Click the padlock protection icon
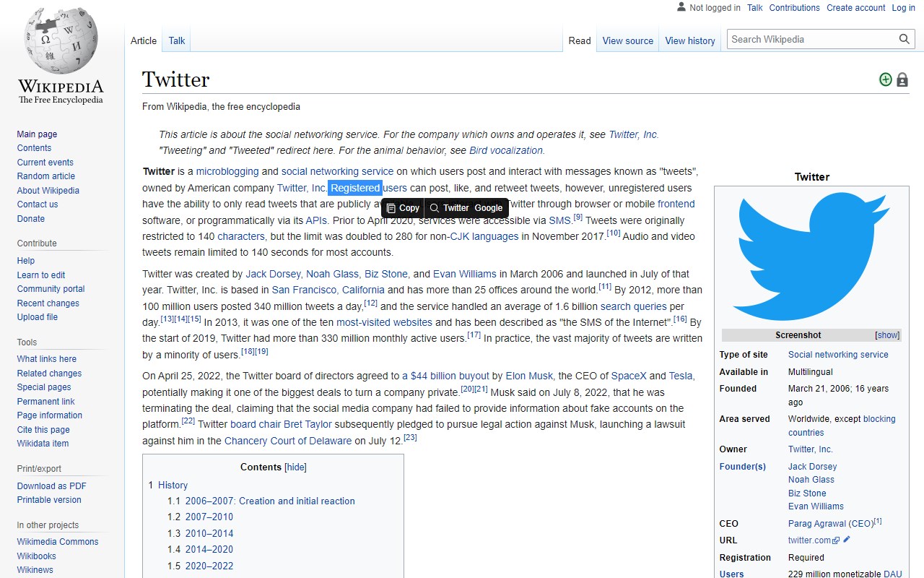The height and width of the screenshot is (578, 924). click(902, 79)
